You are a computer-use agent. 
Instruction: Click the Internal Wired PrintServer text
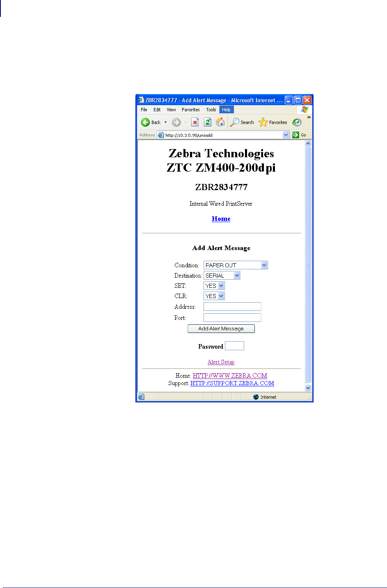[221, 204]
